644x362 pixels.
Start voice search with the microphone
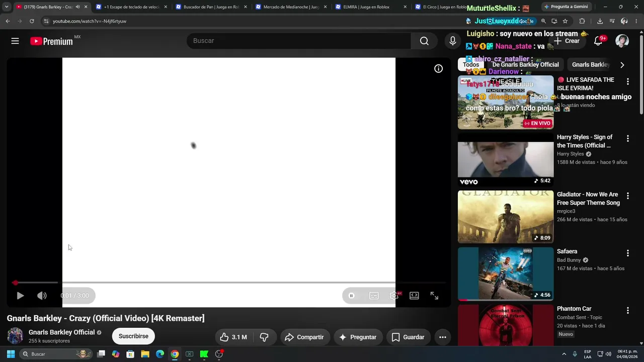(453, 41)
